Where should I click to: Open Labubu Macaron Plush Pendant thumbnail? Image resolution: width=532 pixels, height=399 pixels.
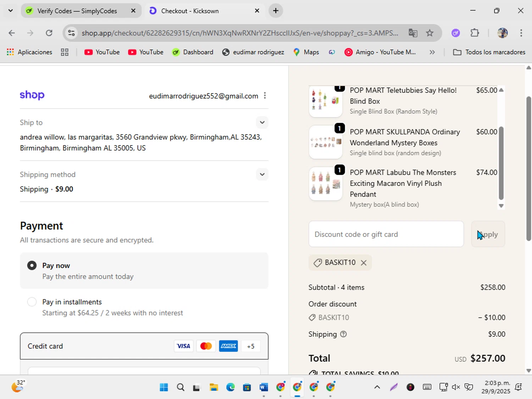click(x=326, y=184)
